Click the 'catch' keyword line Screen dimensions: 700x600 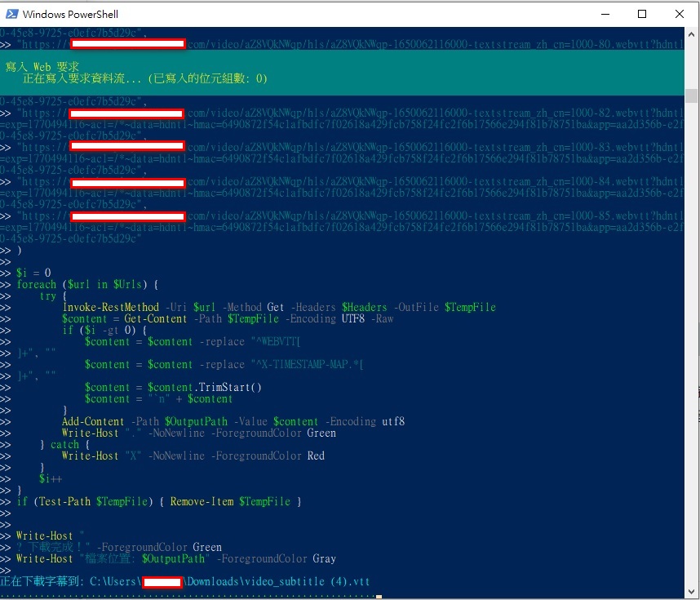pyautogui.click(x=64, y=444)
